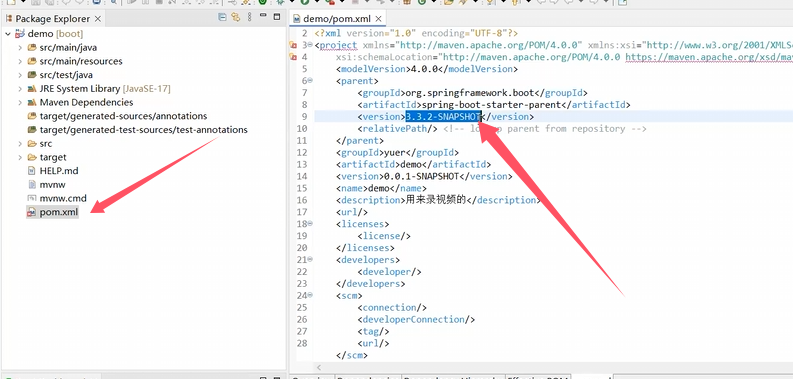Maximize the Package Explorer view panel
Image resolution: width=793 pixels, height=379 pixels.
pyautogui.click(x=277, y=17)
